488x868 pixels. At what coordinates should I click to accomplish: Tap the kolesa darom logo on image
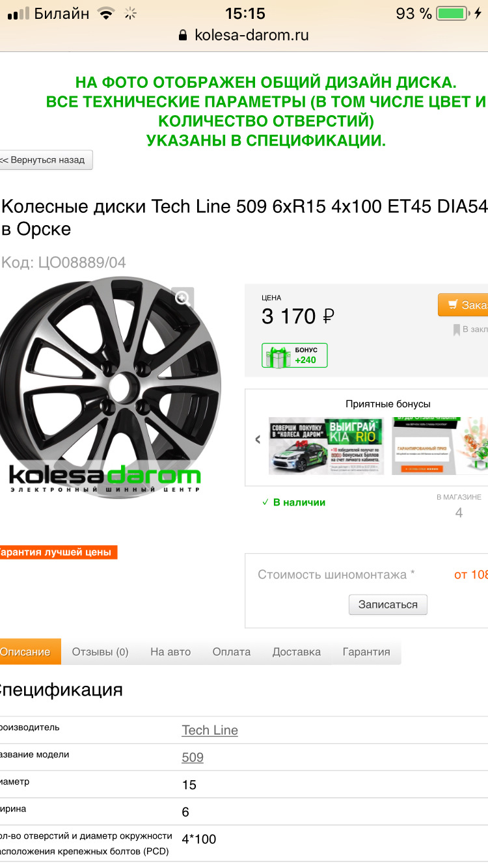[105, 478]
